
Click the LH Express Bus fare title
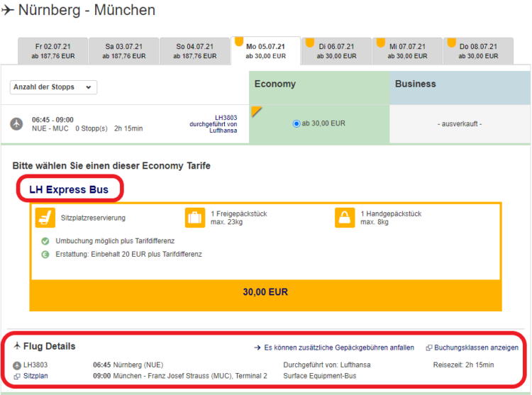69,189
